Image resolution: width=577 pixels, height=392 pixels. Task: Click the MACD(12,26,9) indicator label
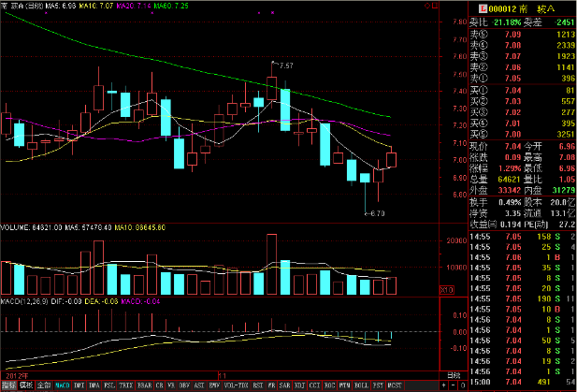pos(24,301)
